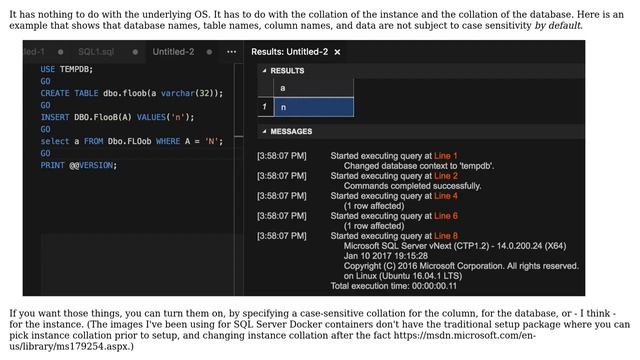Open the editor tabs overflow ellipsis menu
This screenshot has height=360, width=640.
click(x=231, y=52)
